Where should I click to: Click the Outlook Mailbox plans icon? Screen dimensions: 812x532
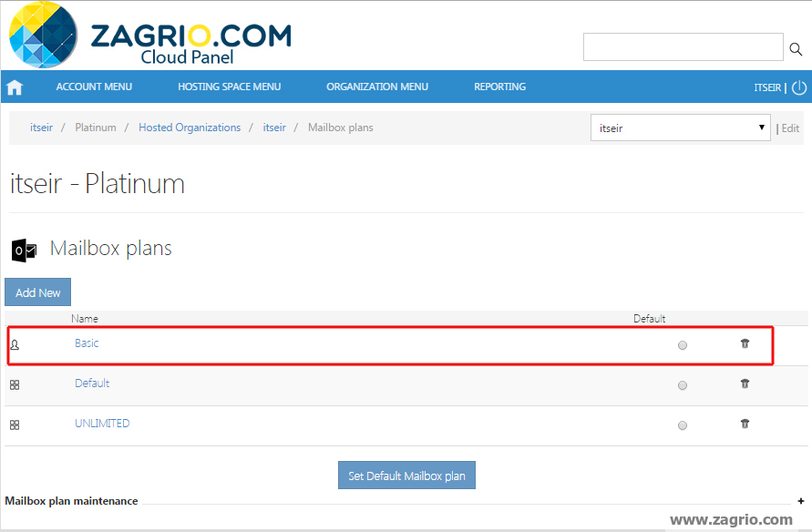[x=24, y=251]
